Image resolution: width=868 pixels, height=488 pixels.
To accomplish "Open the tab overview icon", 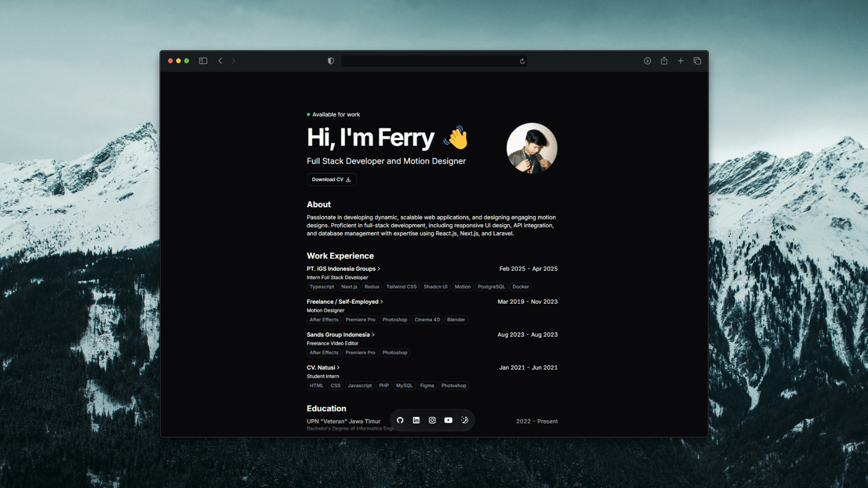I will [697, 61].
